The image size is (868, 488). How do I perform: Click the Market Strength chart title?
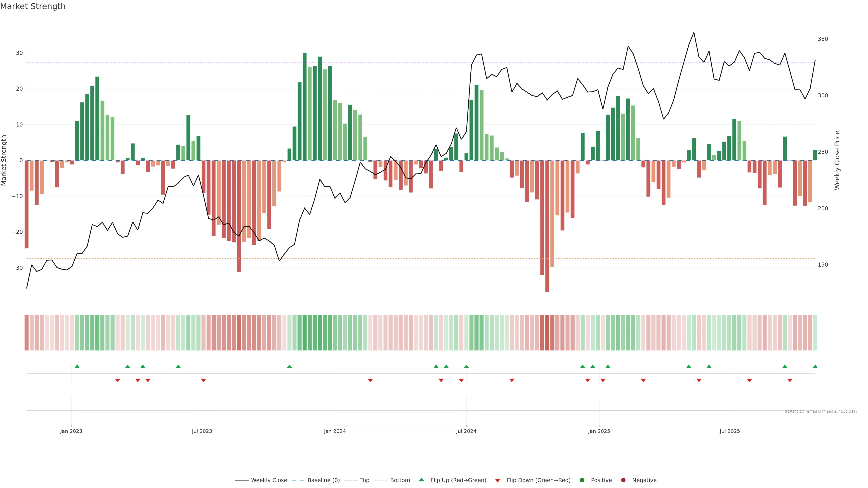[33, 6]
